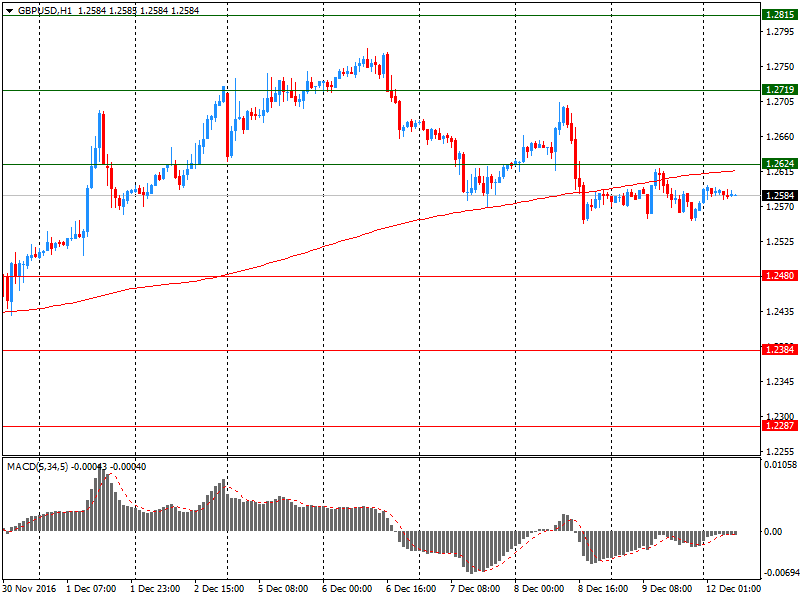Click the 8 Dec 00:00 time label
Viewport: 800px width, 600px height.
[x=539, y=589]
